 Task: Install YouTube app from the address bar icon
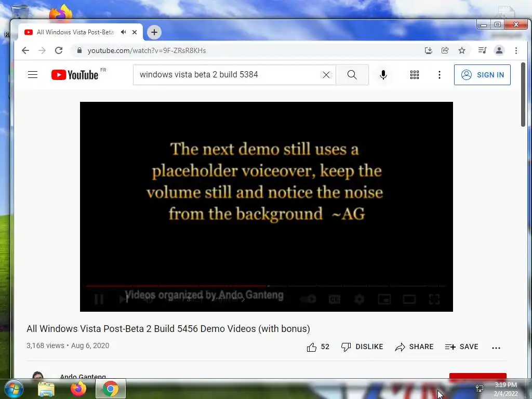click(429, 50)
